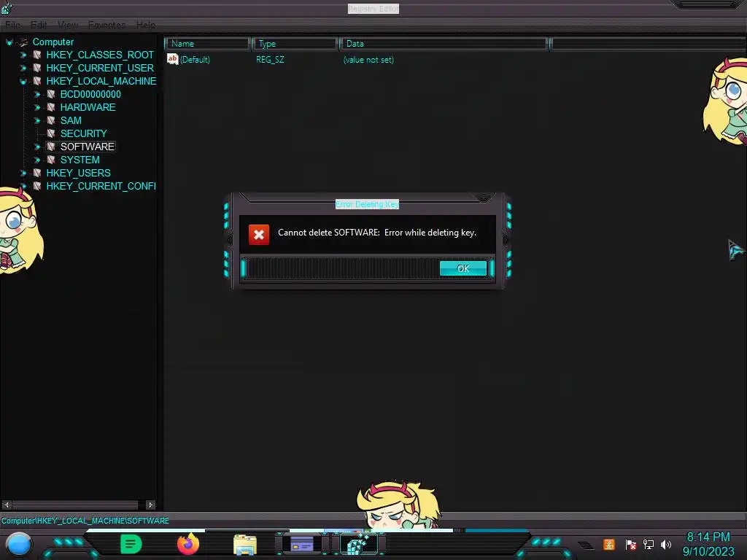747x560 pixels.
Task: Collapse the Computer root node
Action: pyautogui.click(x=9, y=42)
